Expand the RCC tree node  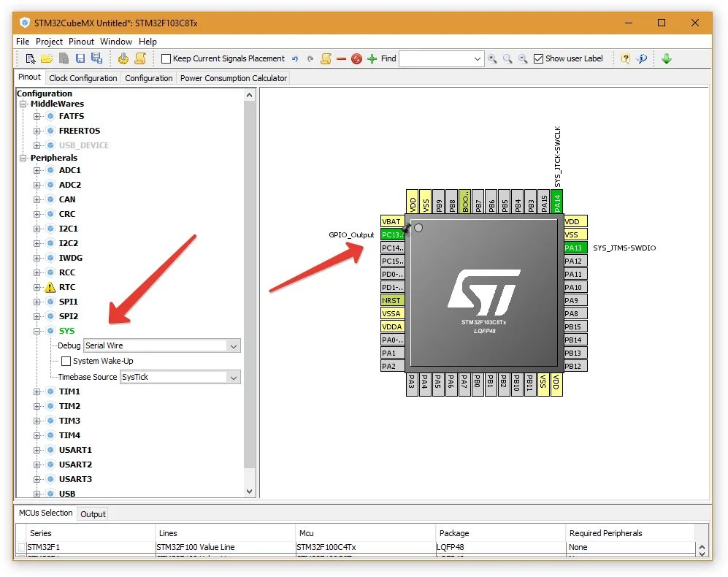[37, 272]
